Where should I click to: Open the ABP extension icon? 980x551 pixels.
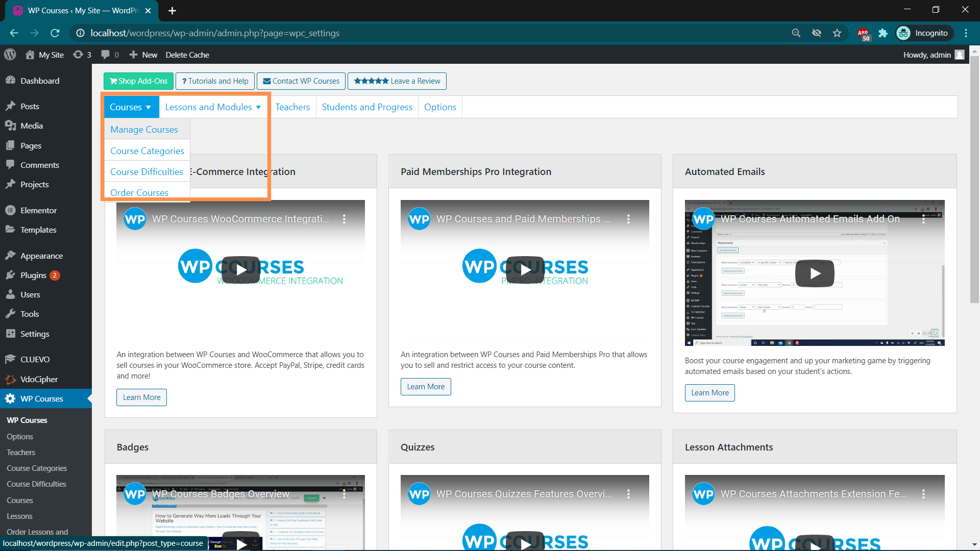tap(863, 34)
